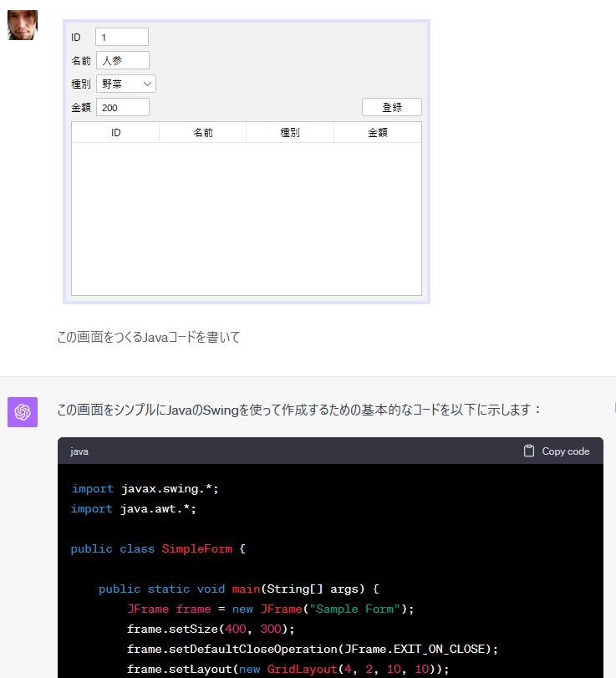Click the 名前 label beside the 人参 field

pyautogui.click(x=81, y=60)
